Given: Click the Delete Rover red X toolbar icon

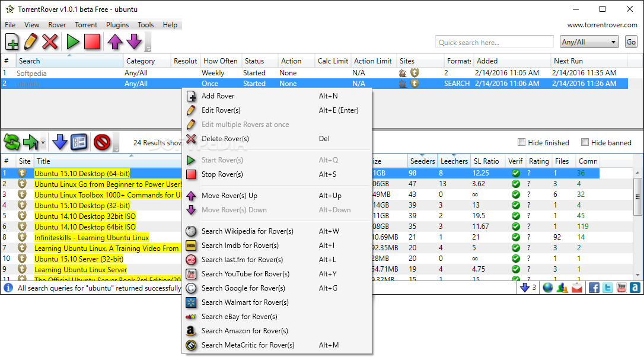Looking at the screenshot, I should [x=50, y=42].
